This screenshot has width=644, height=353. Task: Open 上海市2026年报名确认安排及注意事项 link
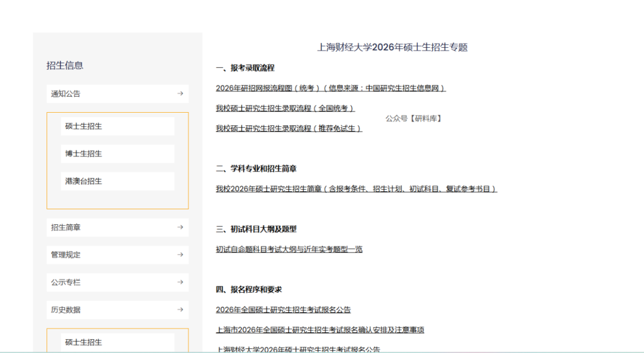point(320,330)
